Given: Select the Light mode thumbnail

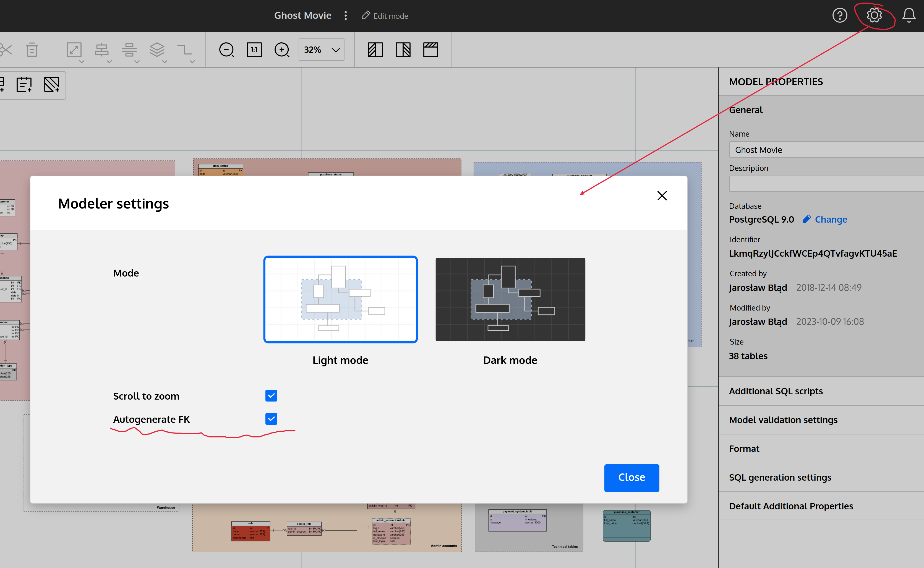Looking at the screenshot, I should pos(340,299).
